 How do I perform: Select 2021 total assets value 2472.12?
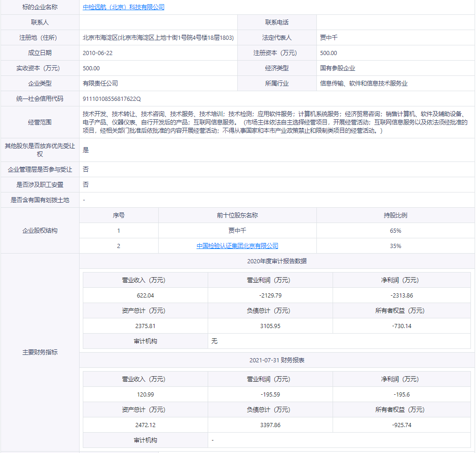pyautogui.click(x=145, y=425)
